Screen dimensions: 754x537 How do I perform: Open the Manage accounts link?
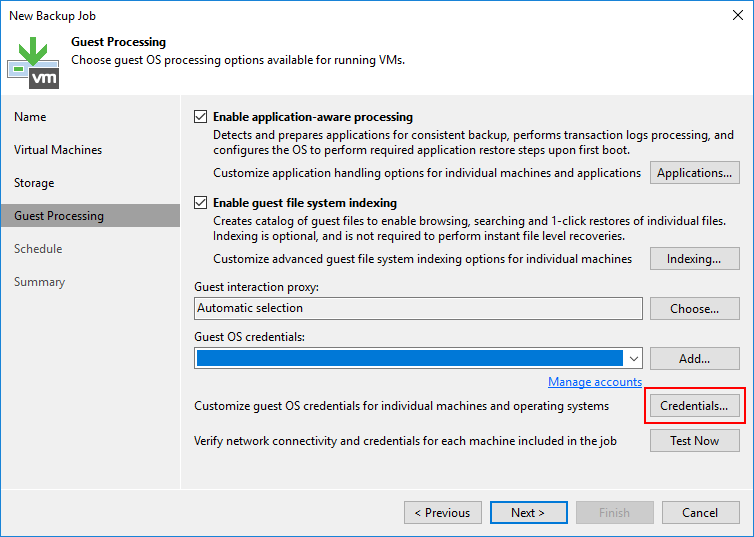[x=594, y=382]
